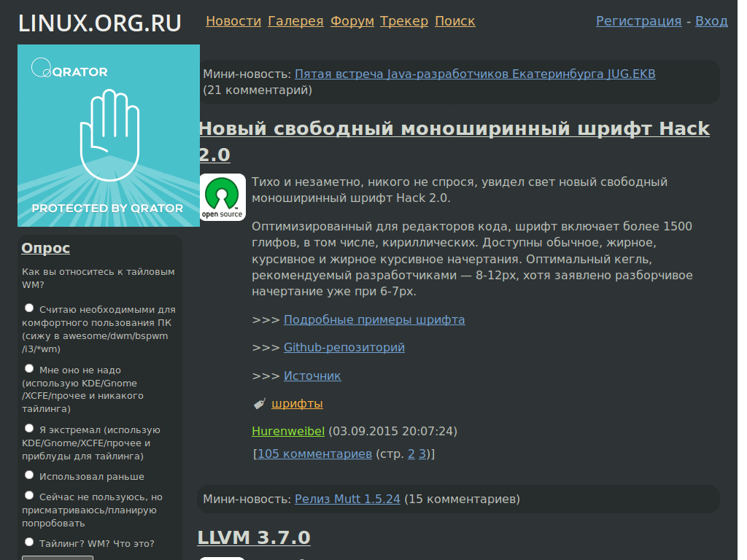
Task: Select 'Мне оно не надо' poll option
Action: (29, 368)
